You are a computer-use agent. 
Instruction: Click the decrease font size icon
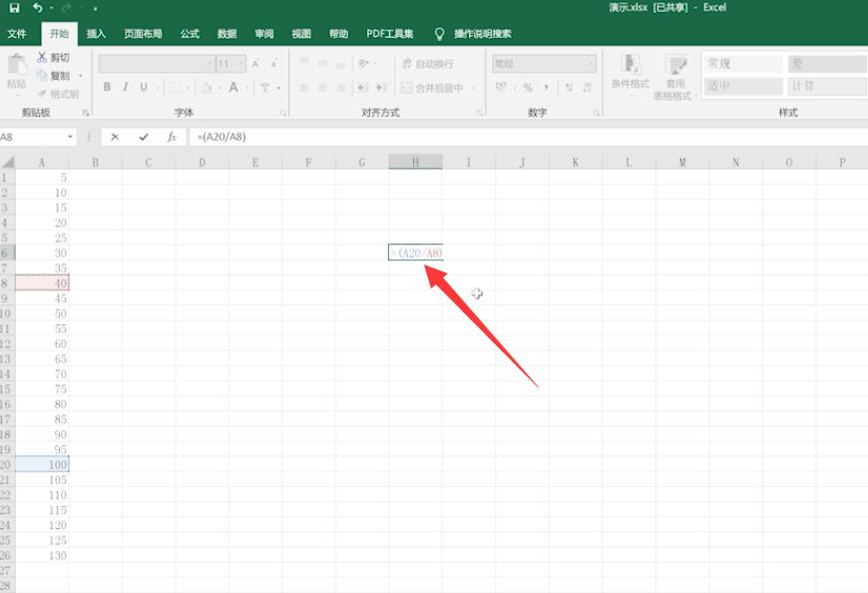(x=273, y=64)
